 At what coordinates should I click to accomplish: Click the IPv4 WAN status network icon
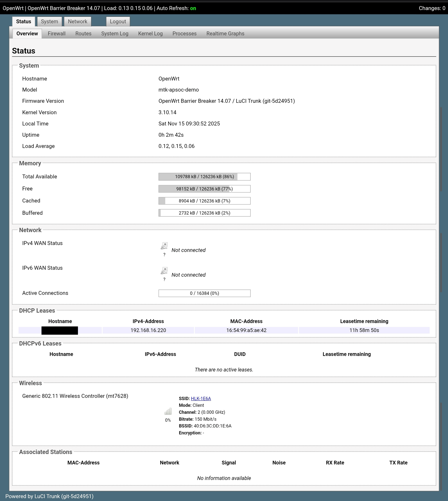(x=164, y=246)
